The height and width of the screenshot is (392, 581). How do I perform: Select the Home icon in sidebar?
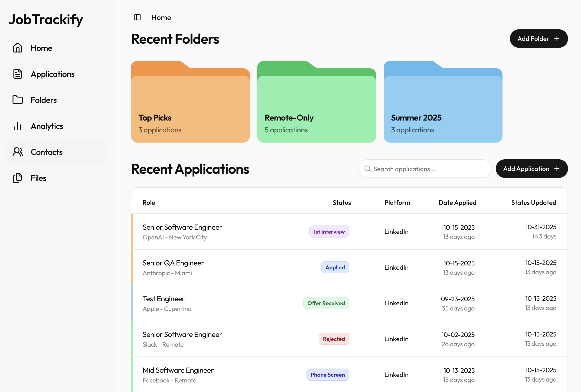click(x=17, y=48)
